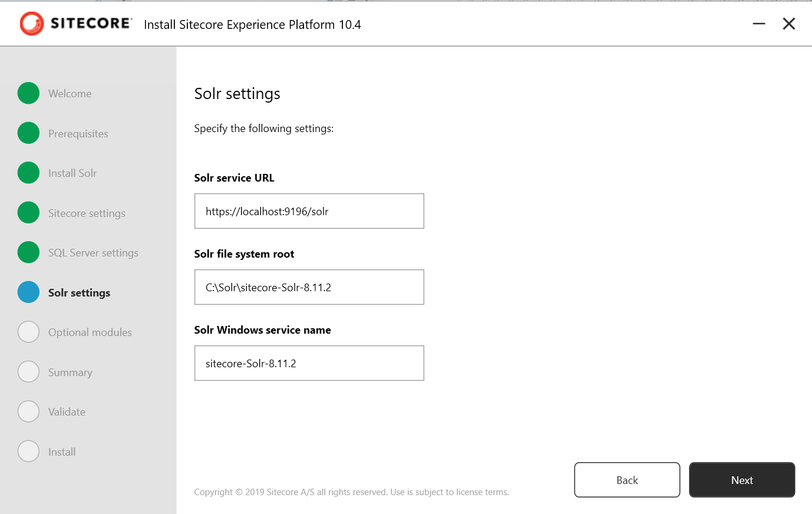812x514 pixels.
Task: Focus the Solr Windows service name field
Action: tap(309, 363)
